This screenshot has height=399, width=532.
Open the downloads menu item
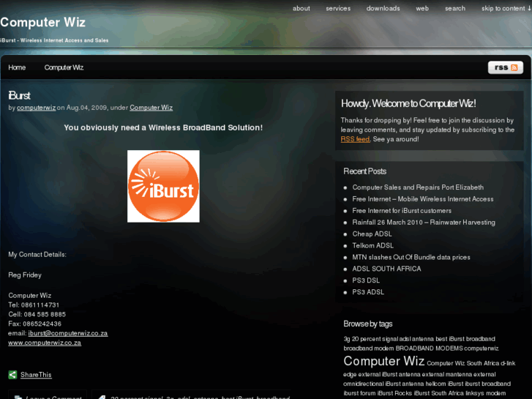pos(383,9)
